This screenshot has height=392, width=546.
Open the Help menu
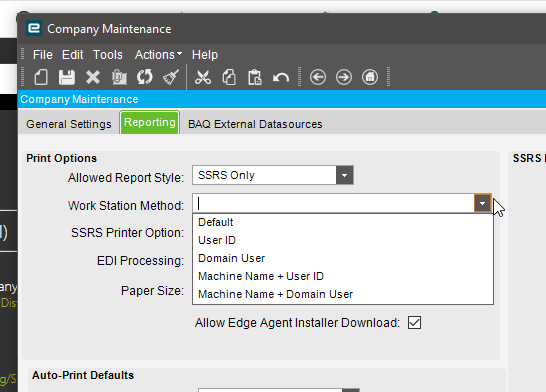[205, 55]
